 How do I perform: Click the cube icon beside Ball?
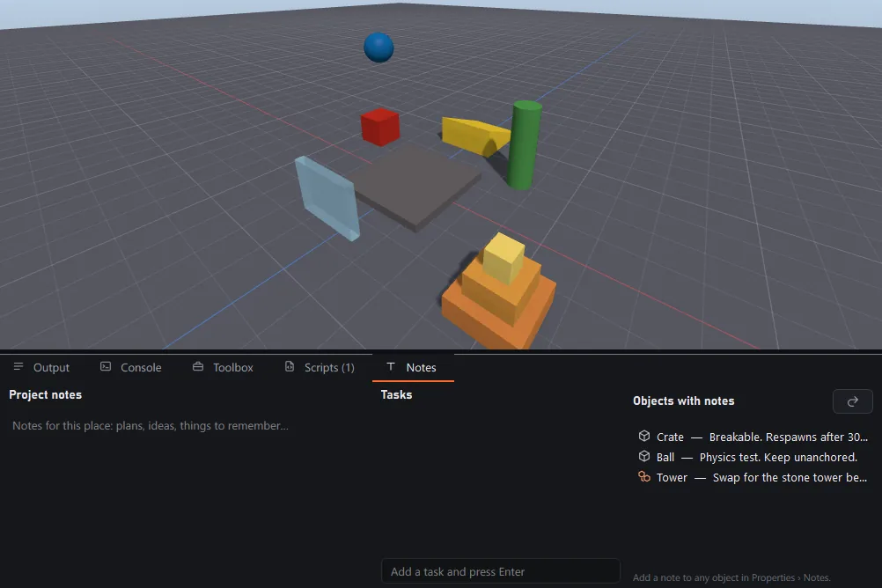(644, 456)
